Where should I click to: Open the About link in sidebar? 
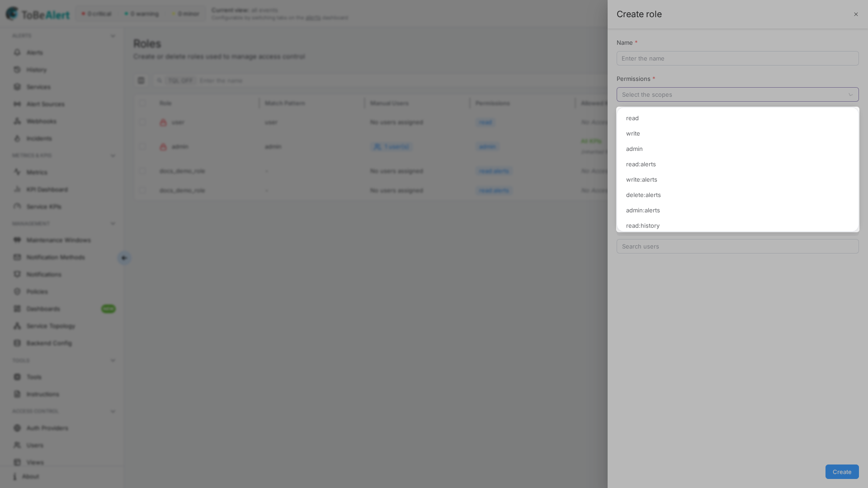pyautogui.click(x=30, y=476)
